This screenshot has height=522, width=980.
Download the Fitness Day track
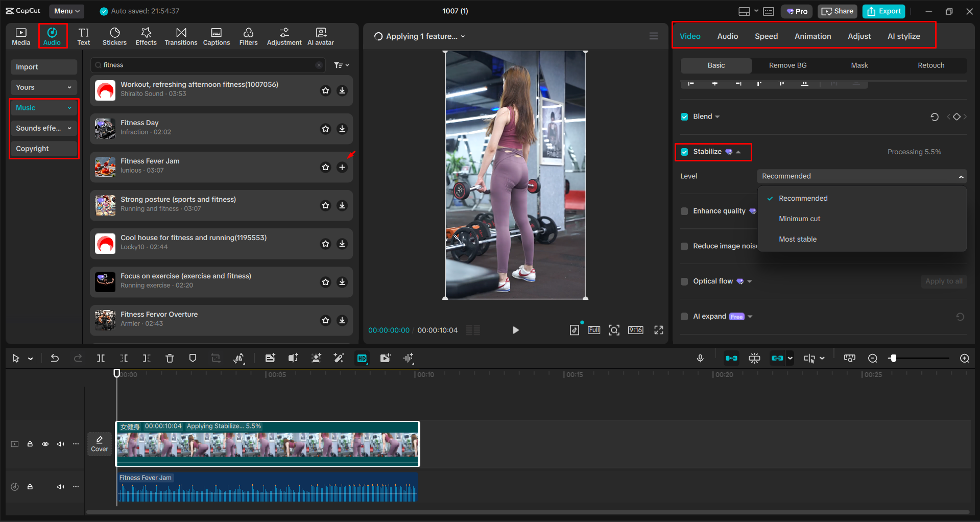[342, 129]
